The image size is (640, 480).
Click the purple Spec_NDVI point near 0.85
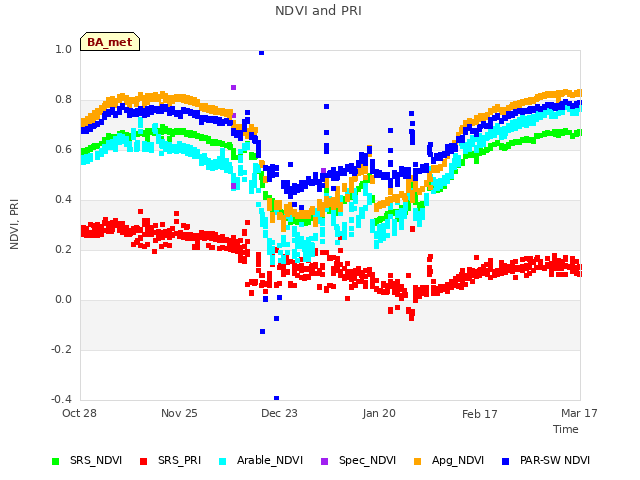click(x=233, y=87)
